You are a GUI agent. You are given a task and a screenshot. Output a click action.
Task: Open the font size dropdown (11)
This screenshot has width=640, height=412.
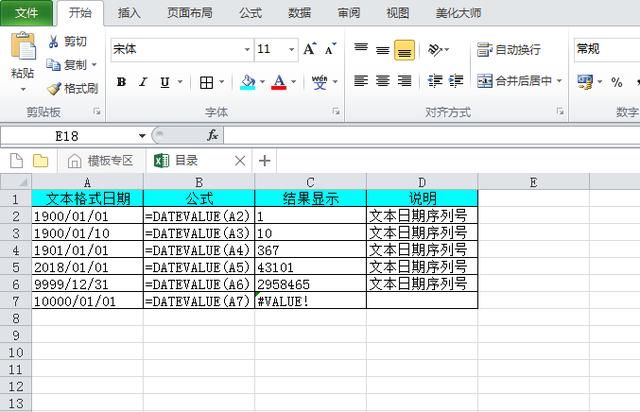pyautogui.click(x=291, y=49)
